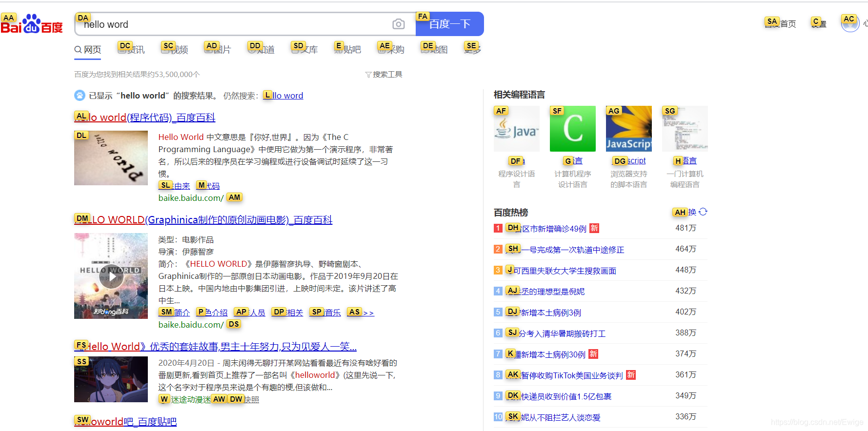The height and width of the screenshot is (431, 868).
Task: Open 设置 in top right
Action: pyautogui.click(x=819, y=23)
